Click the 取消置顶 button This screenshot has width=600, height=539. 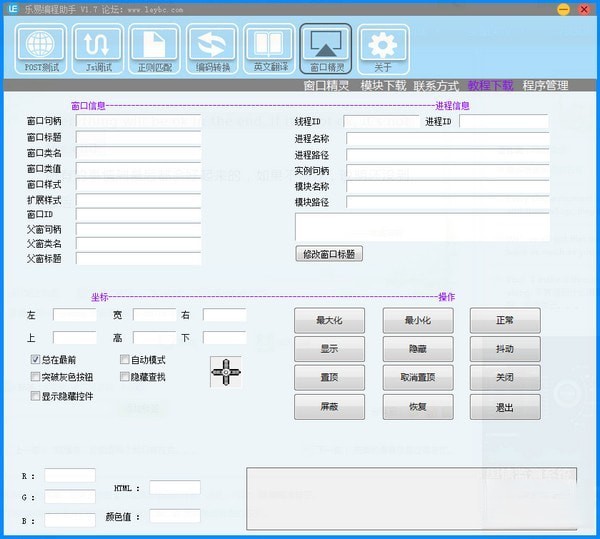tap(418, 378)
